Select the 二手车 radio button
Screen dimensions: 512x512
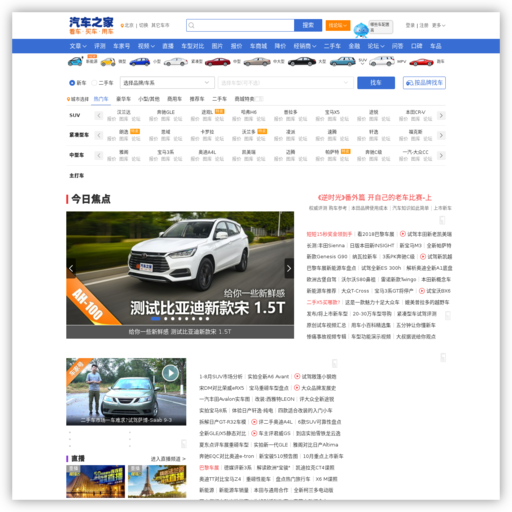pos(94,83)
